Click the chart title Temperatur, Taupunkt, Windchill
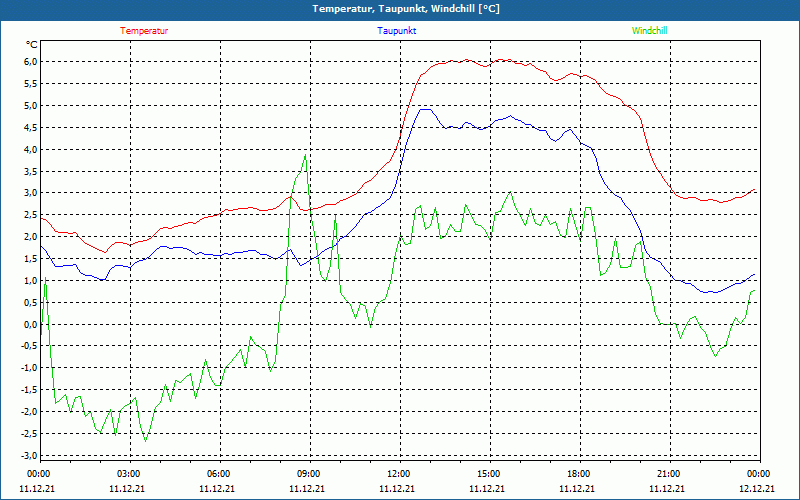 tap(406, 9)
